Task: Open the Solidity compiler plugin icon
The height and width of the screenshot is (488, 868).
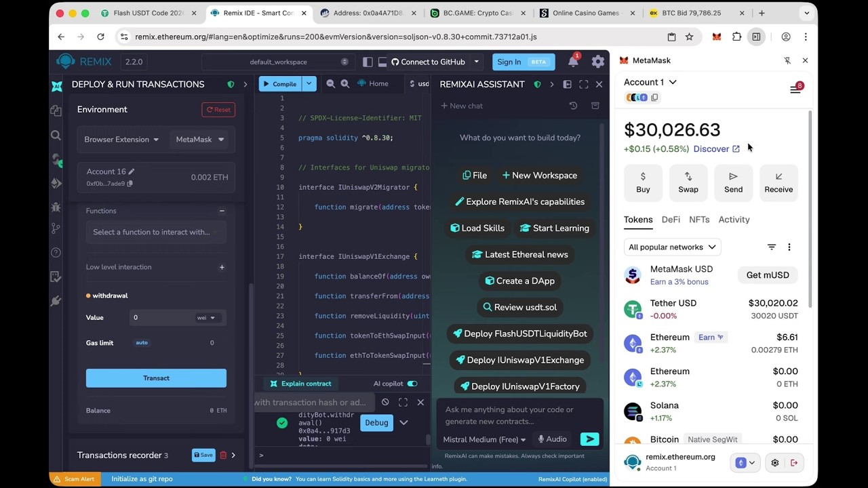Action: (56, 159)
